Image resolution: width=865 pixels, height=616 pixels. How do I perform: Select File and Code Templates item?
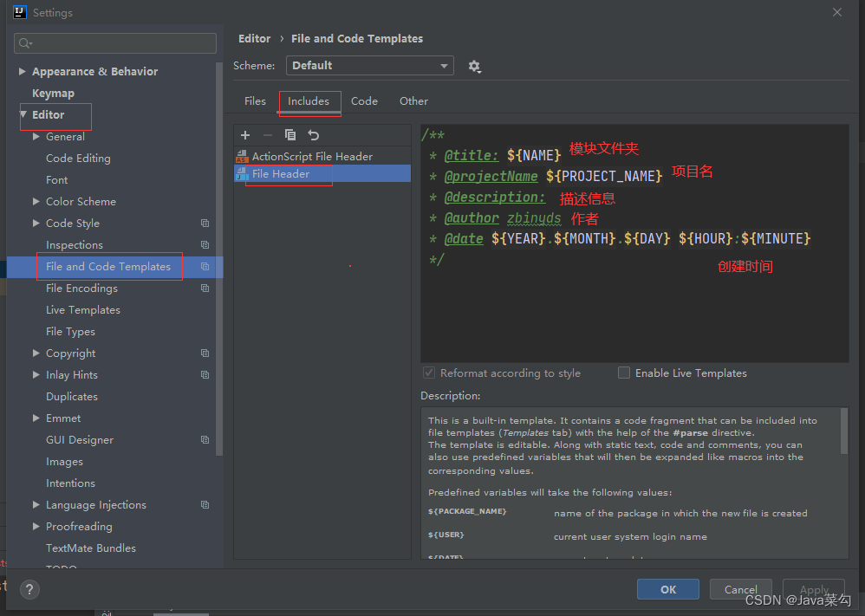click(x=114, y=266)
